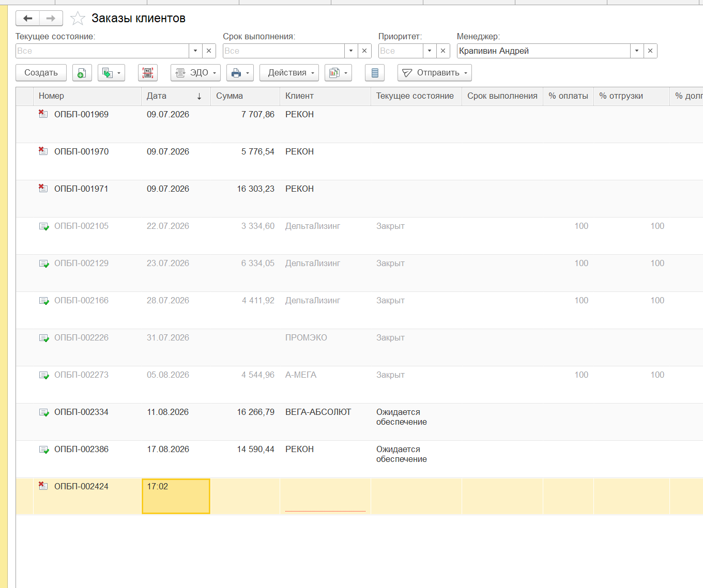Clear the Срок выполнения filter
This screenshot has height=588, width=703.
click(364, 51)
